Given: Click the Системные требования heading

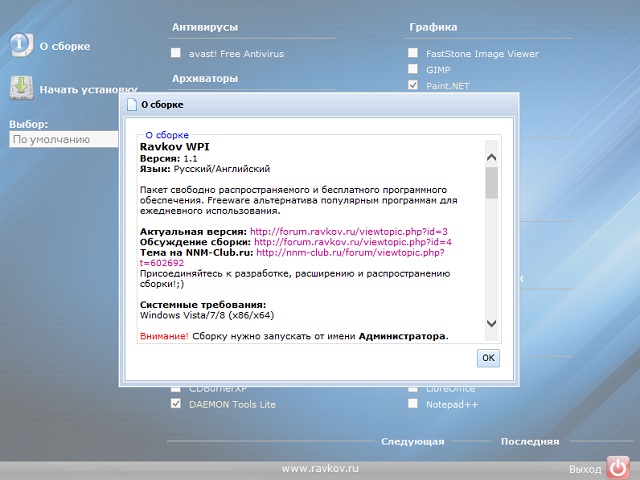Looking at the screenshot, I should [x=203, y=304].
